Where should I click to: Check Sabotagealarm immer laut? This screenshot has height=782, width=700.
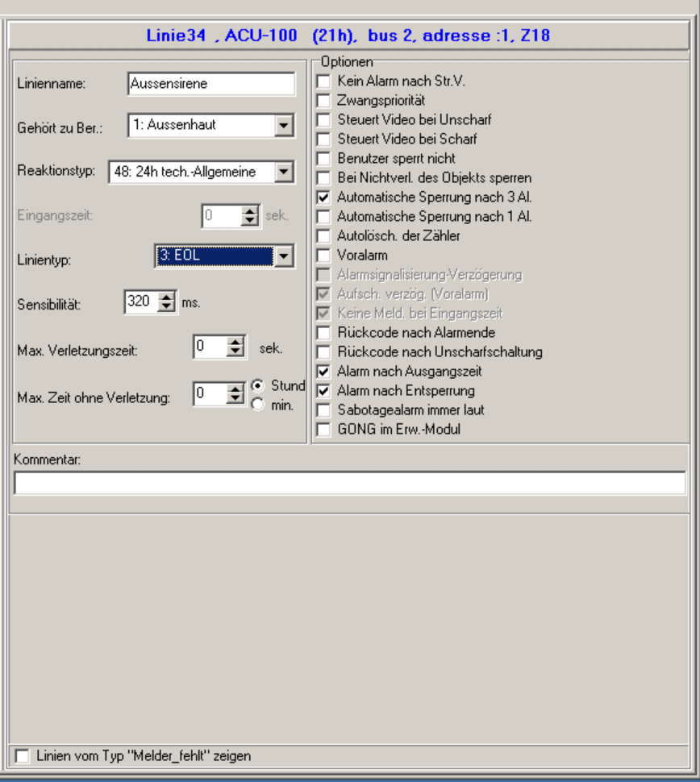point(323,410)
